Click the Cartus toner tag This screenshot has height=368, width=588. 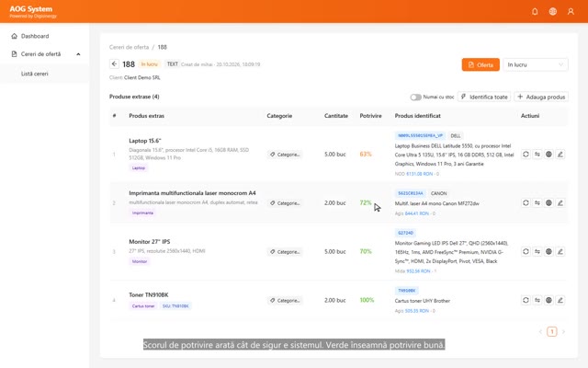143,306
